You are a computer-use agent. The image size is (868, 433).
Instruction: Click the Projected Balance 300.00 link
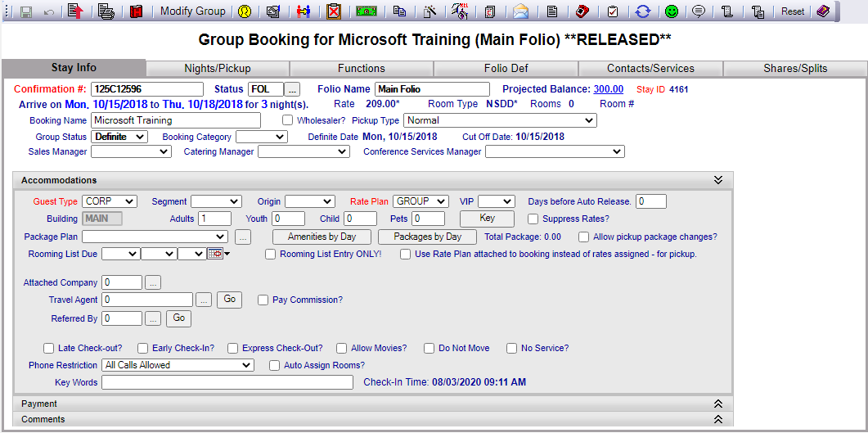tap(608, 89)
